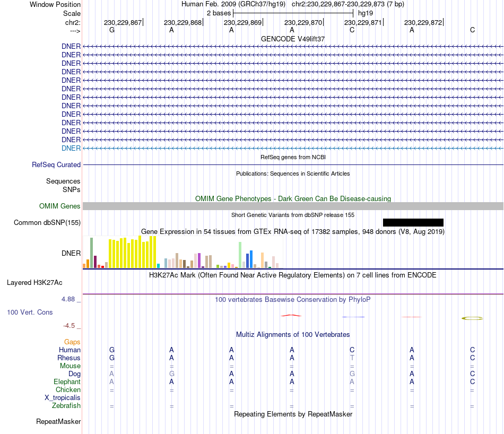504x434 pixels.
Task: Click 'Short Genetic Variants from dbSNP release 155'
Action: [293, 215]
